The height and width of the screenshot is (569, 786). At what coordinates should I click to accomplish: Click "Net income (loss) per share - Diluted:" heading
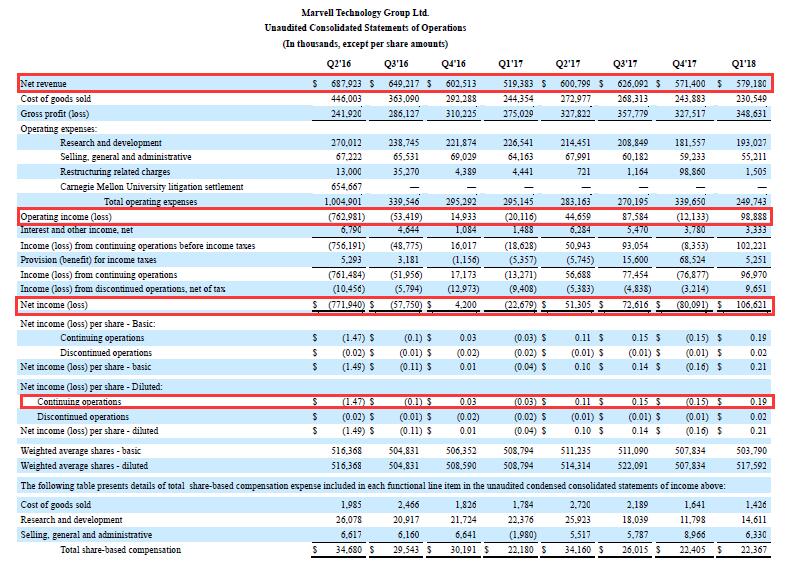[91, 388]
